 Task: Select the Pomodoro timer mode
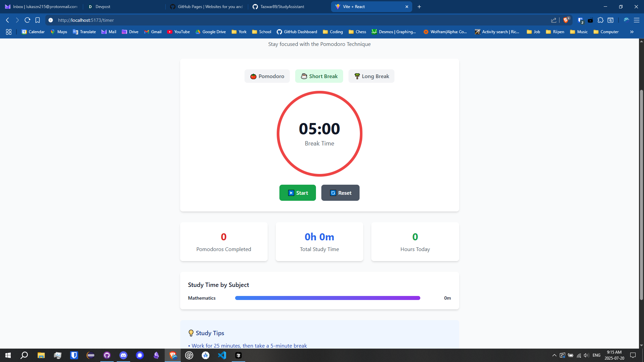267,76
